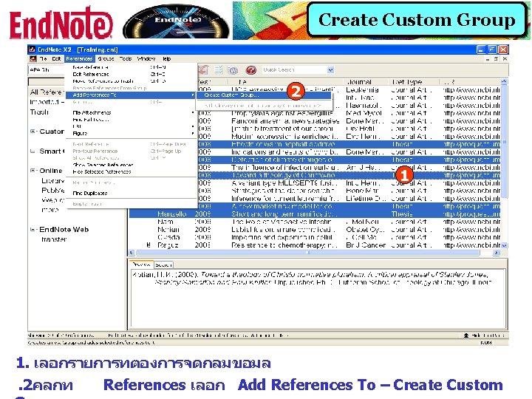Click horizontal scrollbar right arrow of reference list
Image resolution: width=532 pixels, height=399 pixels.
click(x=497, y=253)
